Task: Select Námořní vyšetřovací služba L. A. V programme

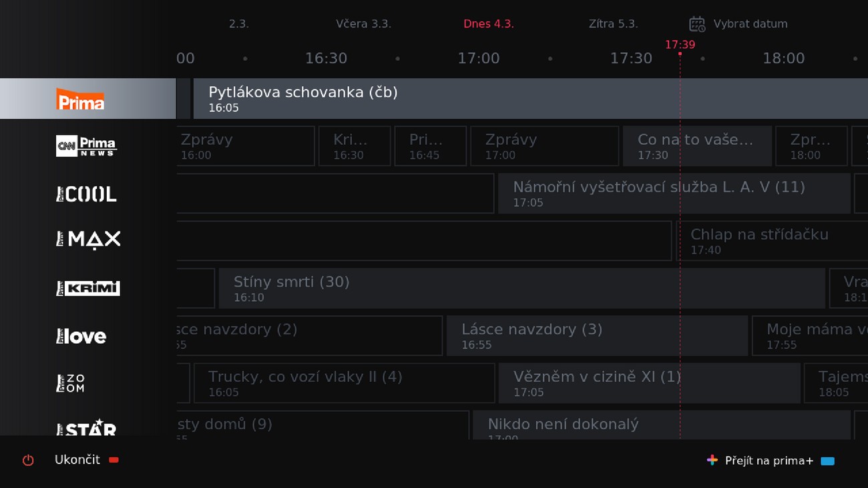Action: pyautogui.click(x=674, y=194)
